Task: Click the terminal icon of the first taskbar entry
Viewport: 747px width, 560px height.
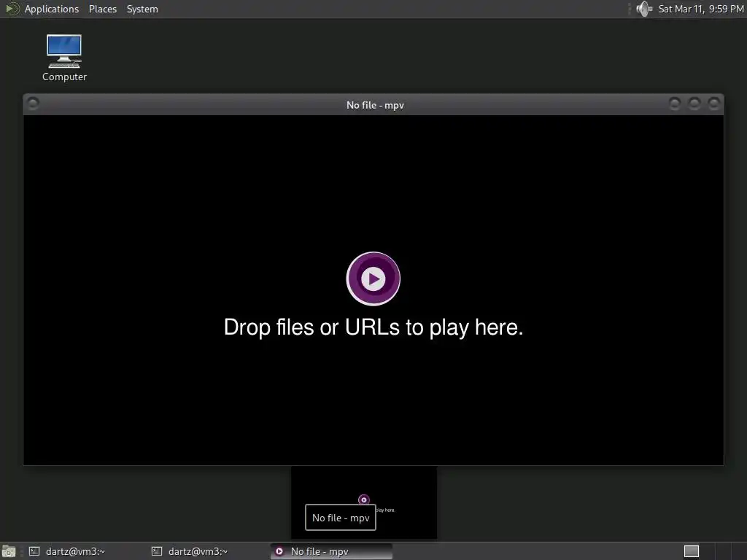Action: (34, 551)
